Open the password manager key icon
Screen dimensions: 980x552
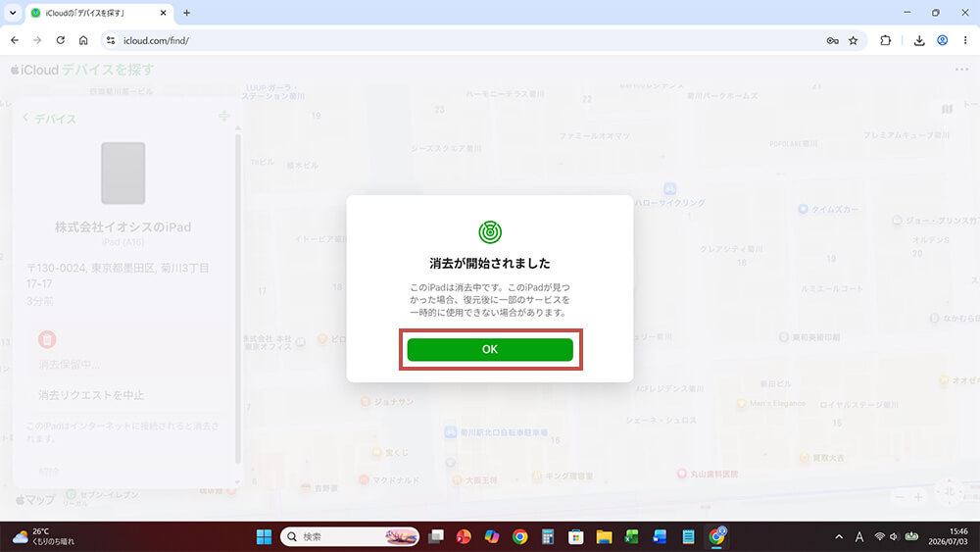point(832,40)
